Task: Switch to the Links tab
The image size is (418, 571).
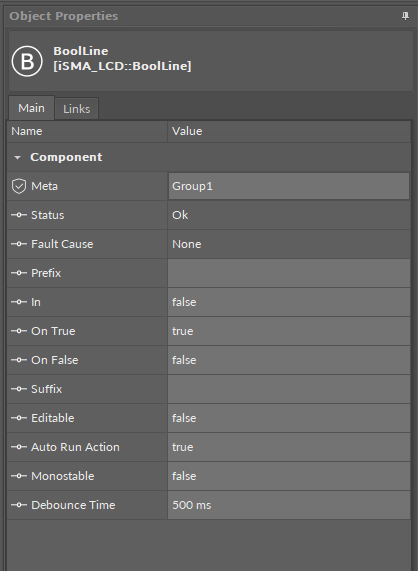Action: tap(76, 109)
